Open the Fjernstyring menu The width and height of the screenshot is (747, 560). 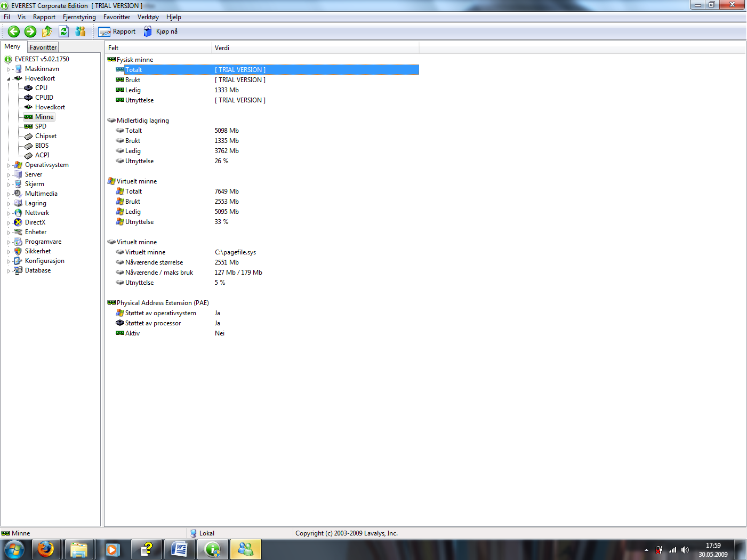[79, 17]
